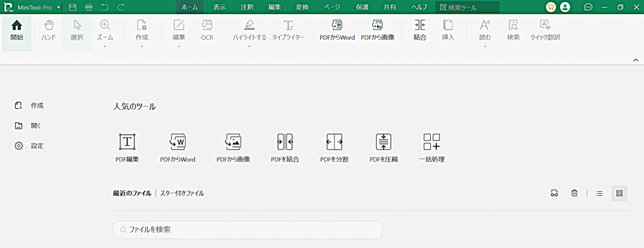Click the Save icon in title bar
Screen dimensions: 644x248
73,7
